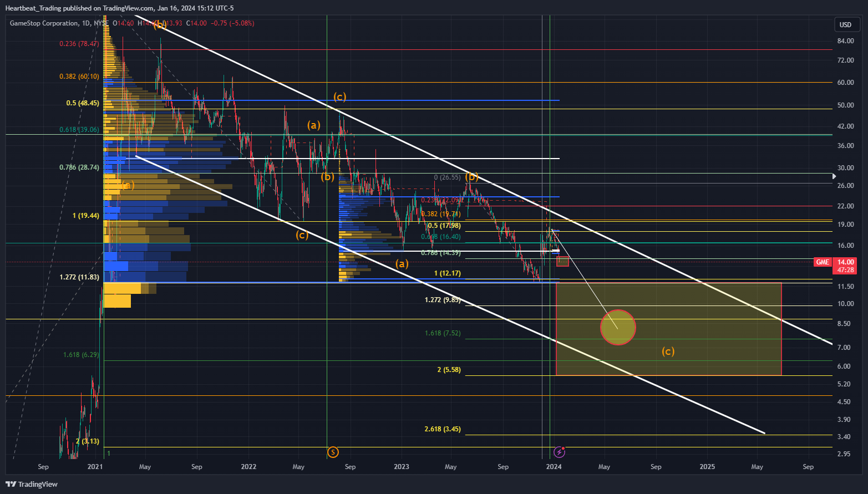Select the 1.618 (7.52) Fibonacci label

click(x=443, y=333)
